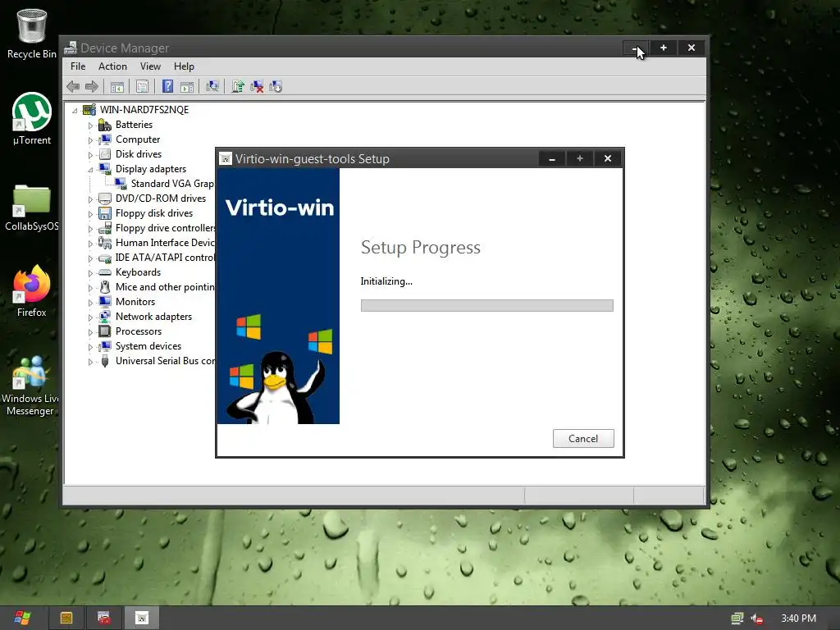
Task: Select the CollabSysOS folder shortcut
Action: coord(32,208)
